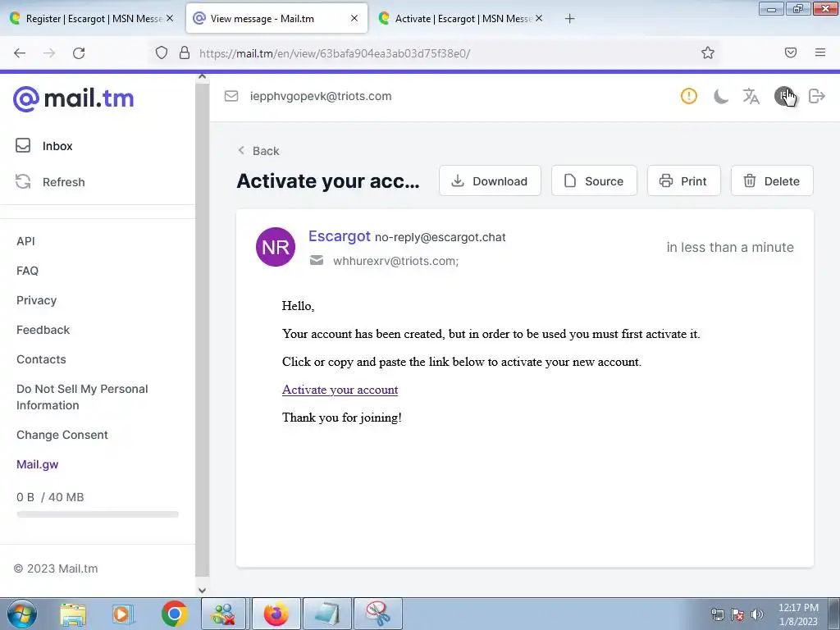Open the tracking protection shield icon
This screenshot has height=630, width=840.
tap(162, 52)
